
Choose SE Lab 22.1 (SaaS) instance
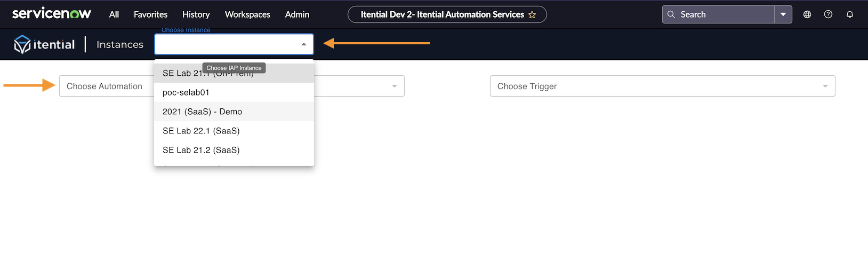pos(201,131)
